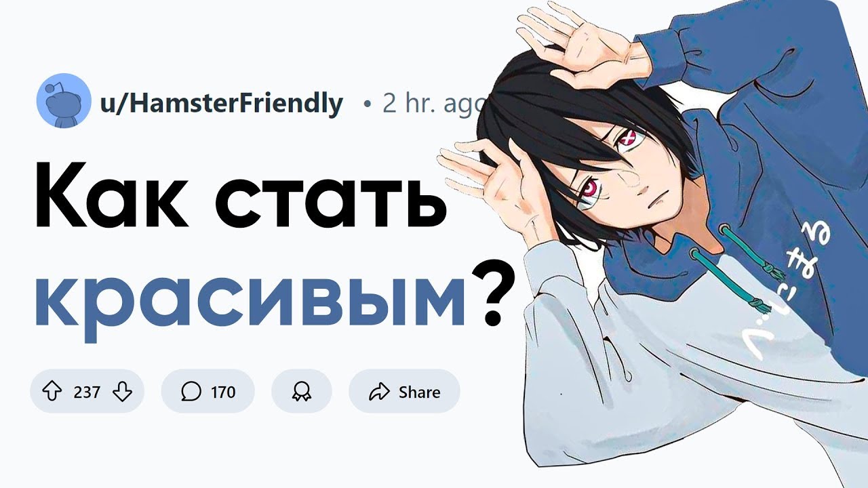The width and height of the screenshot is (868, 488).
Task: Click the "2 hr. ago" timestamp
Action: point(434,104)
